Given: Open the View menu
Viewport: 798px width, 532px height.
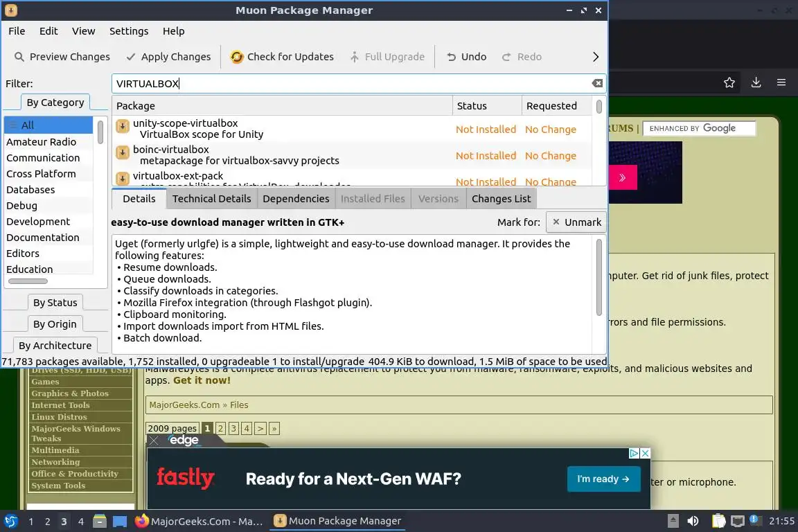Looking at the screenshot, I should click(x=83, y=31).
